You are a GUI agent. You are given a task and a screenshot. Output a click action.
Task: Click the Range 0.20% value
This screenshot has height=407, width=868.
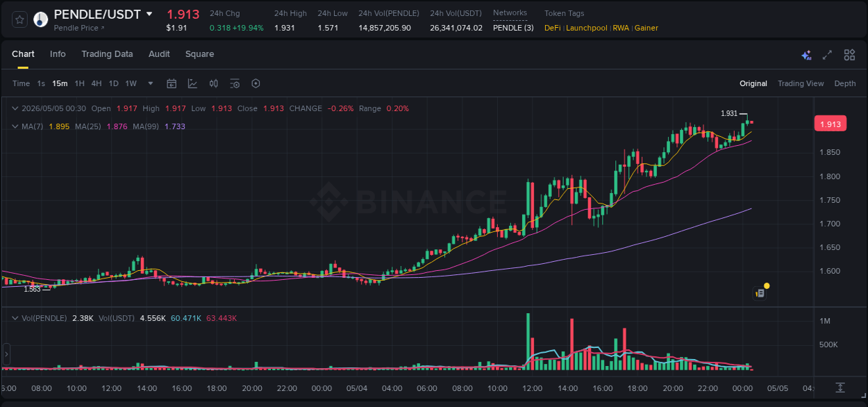tap(398, 108)
